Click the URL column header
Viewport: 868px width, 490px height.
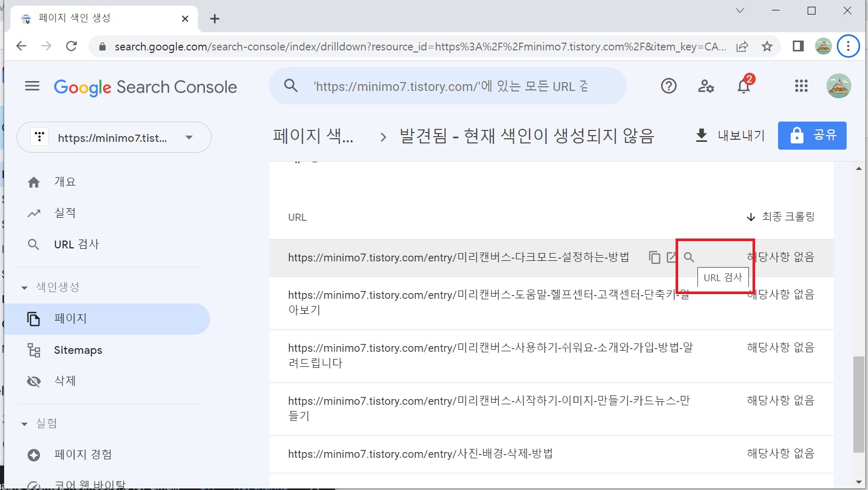[297, 217]
